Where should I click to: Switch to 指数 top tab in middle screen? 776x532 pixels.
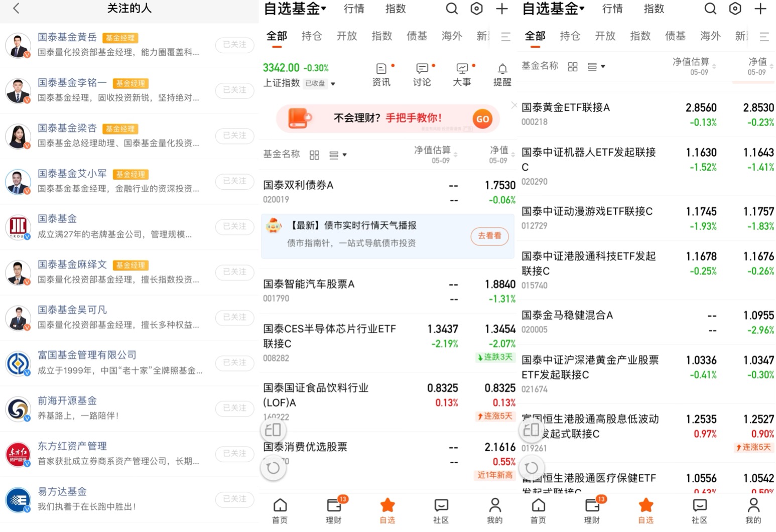pyautogui.click(x=396, y=9)
